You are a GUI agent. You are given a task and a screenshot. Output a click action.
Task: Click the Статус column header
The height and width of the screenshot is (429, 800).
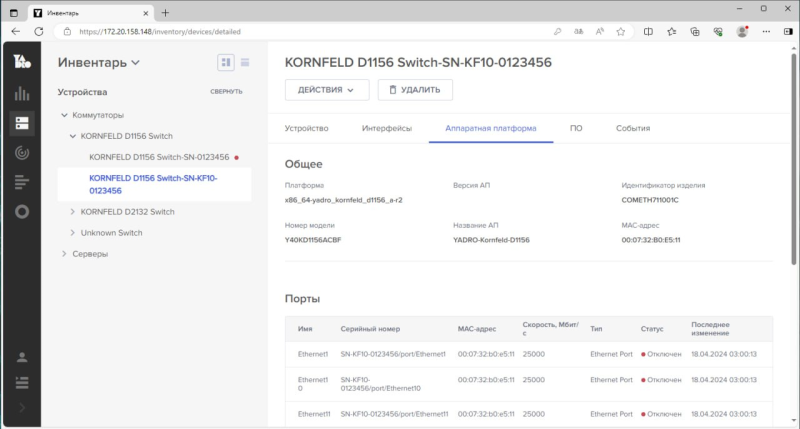tap(652, 329)
